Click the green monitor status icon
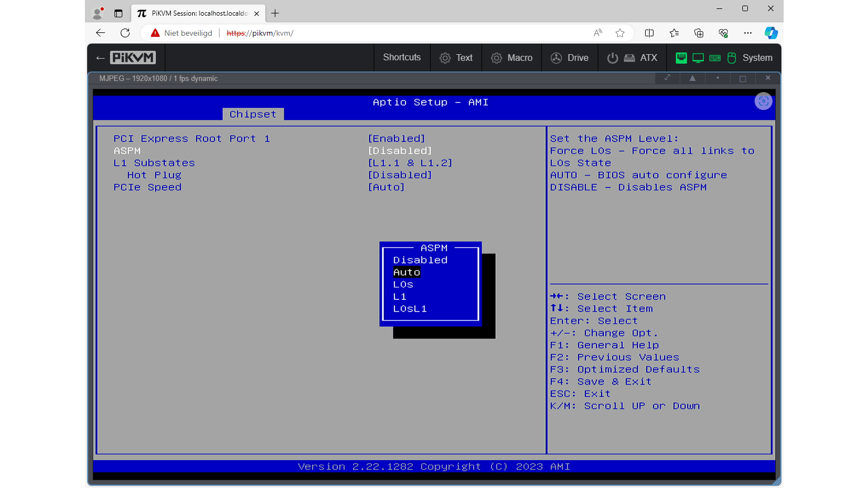The width and height of the screenshot is (868, 488). pos(698,58)
